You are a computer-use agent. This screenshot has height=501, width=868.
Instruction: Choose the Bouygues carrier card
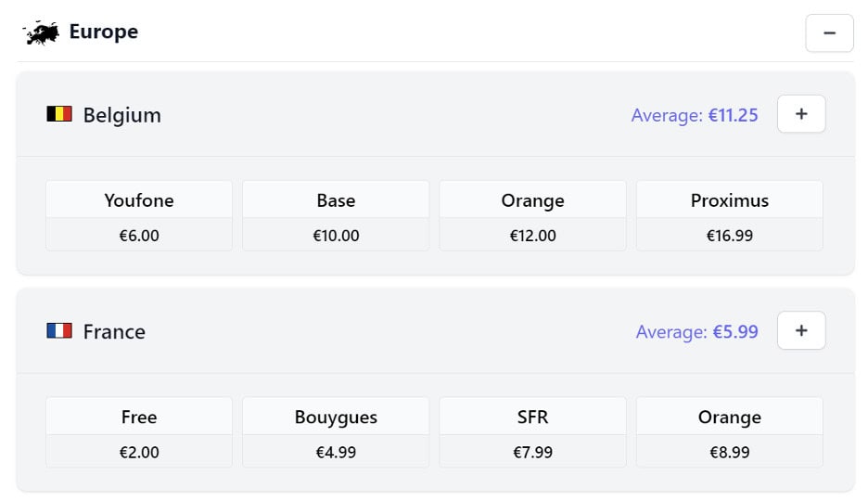(x=336, y=432)
